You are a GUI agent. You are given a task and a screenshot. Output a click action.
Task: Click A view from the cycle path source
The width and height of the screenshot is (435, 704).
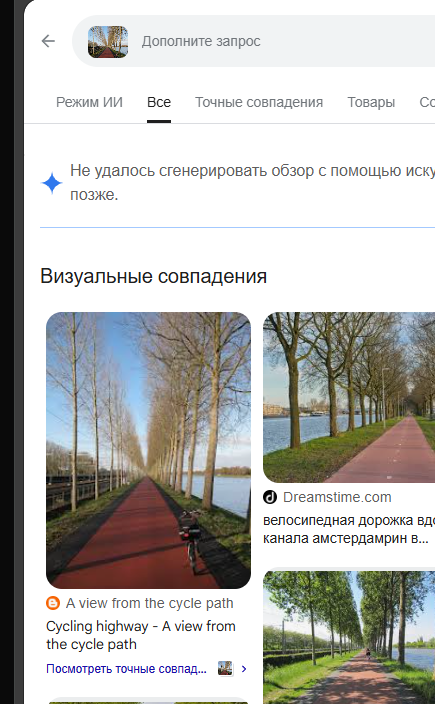coord(149,603)
